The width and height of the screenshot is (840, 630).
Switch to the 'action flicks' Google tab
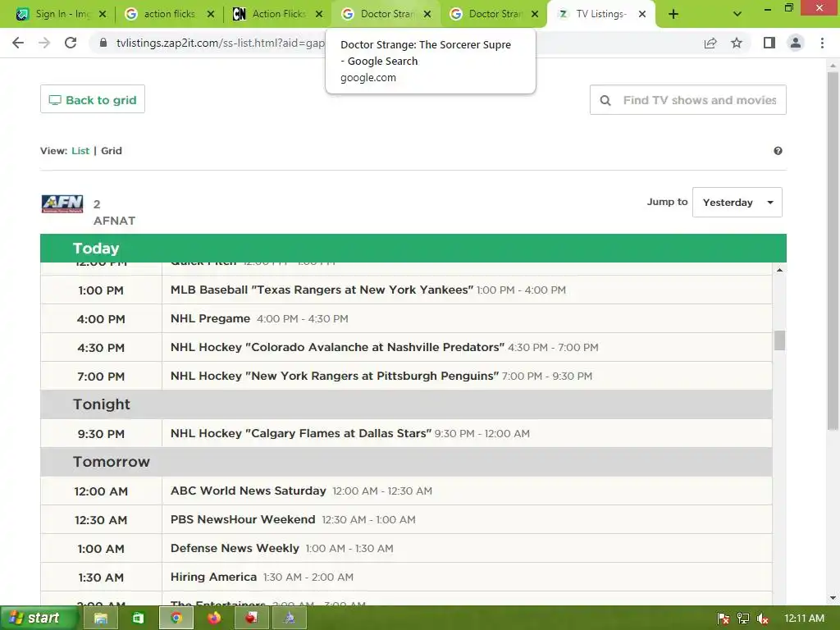click(x=168, y=14)
